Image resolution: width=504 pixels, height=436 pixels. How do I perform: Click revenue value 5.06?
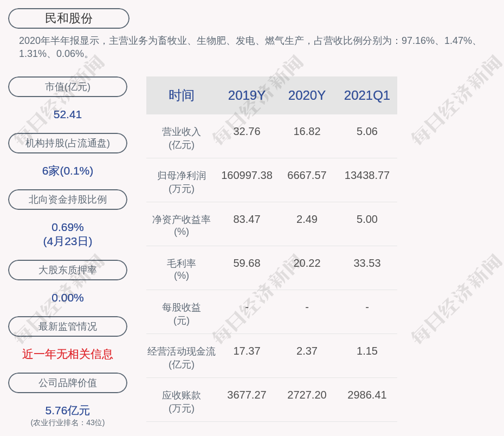point(367,132)
